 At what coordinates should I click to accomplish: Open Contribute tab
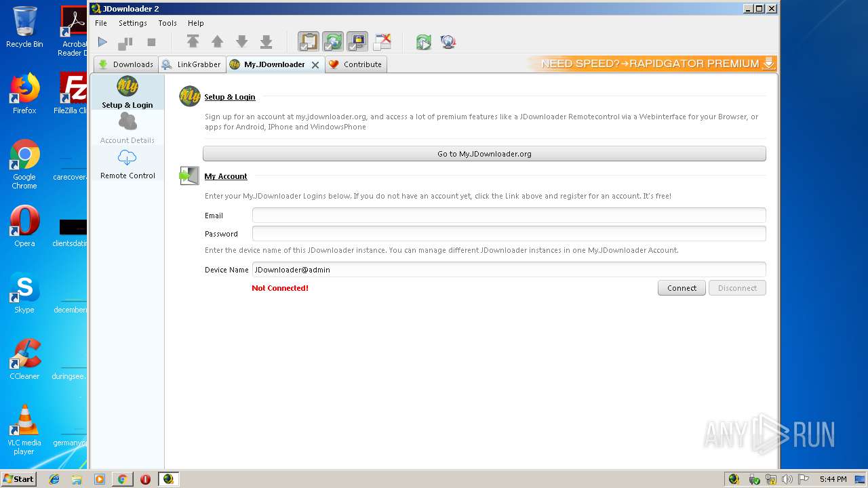[355, 64]
